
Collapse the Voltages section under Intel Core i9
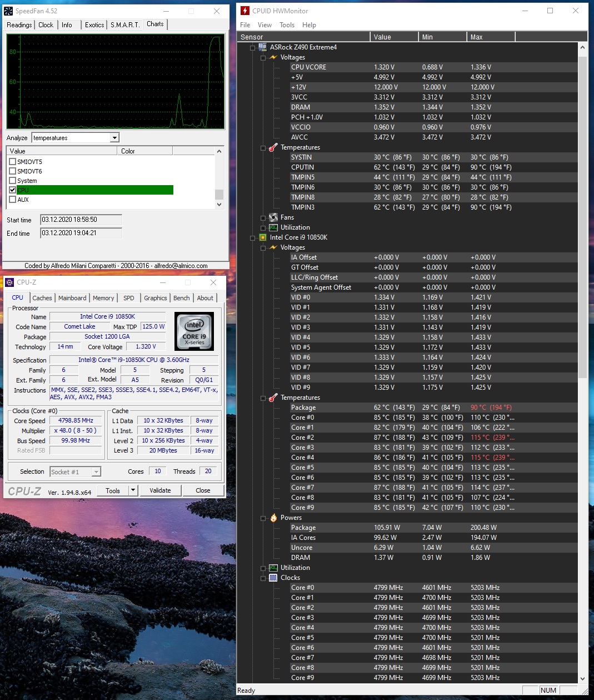(262, 247)
